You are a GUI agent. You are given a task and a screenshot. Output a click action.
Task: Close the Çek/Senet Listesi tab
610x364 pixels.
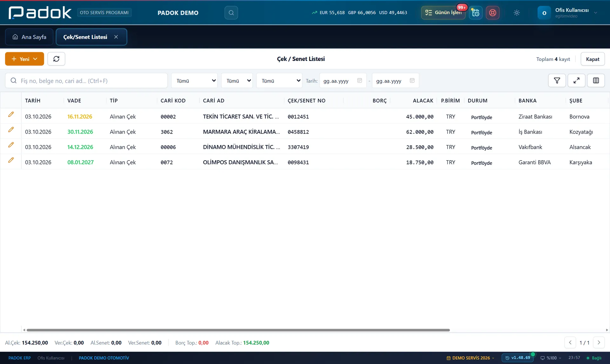(x=116, y=37)
